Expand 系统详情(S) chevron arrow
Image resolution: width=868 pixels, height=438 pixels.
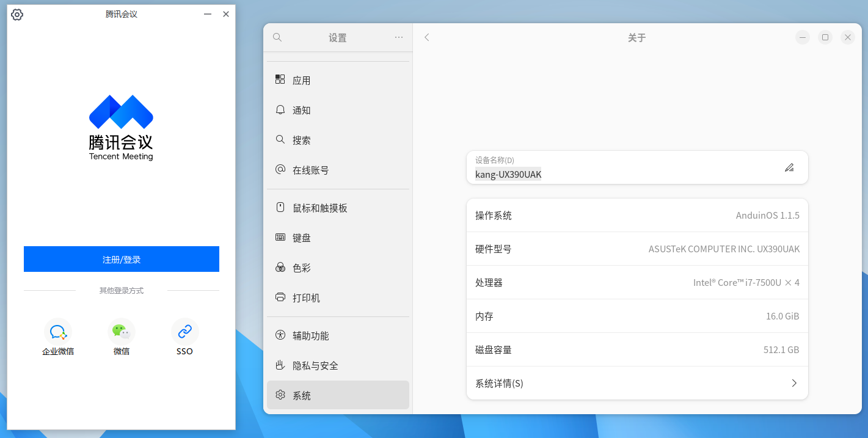tap(794, 383)
